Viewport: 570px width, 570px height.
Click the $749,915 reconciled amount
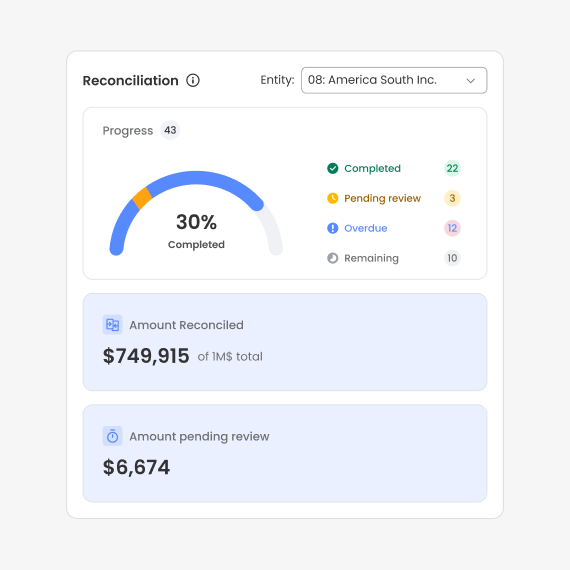146,356
